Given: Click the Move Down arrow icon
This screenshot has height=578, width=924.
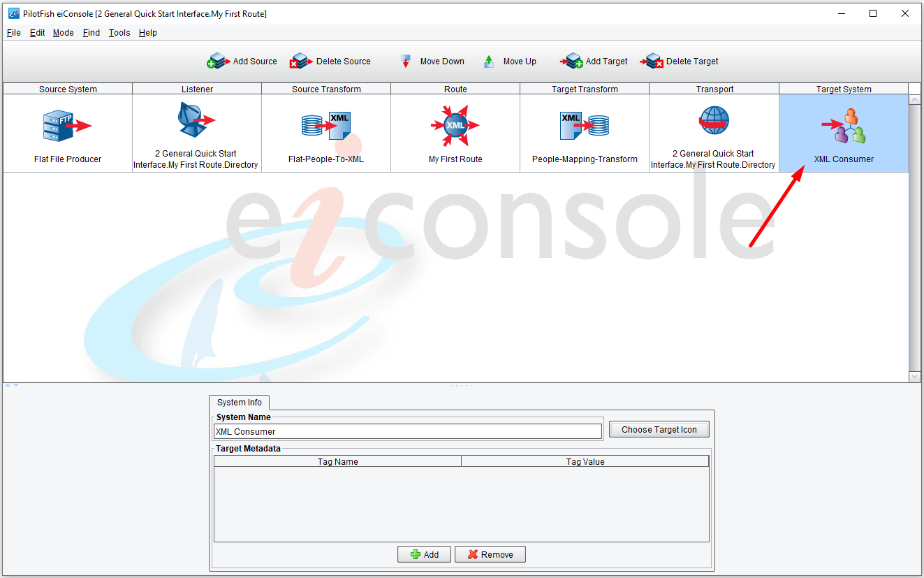Looking at the screenshot, I should coord(405,62).
